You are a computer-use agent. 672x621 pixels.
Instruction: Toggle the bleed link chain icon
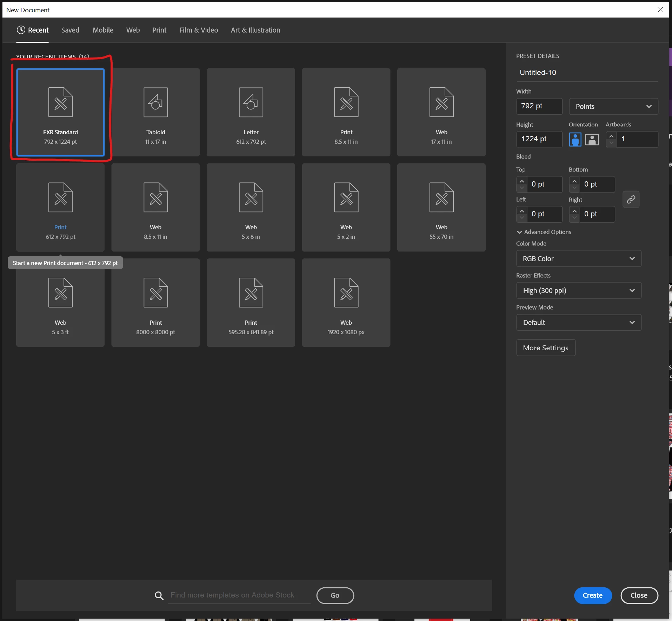point(631,199)
